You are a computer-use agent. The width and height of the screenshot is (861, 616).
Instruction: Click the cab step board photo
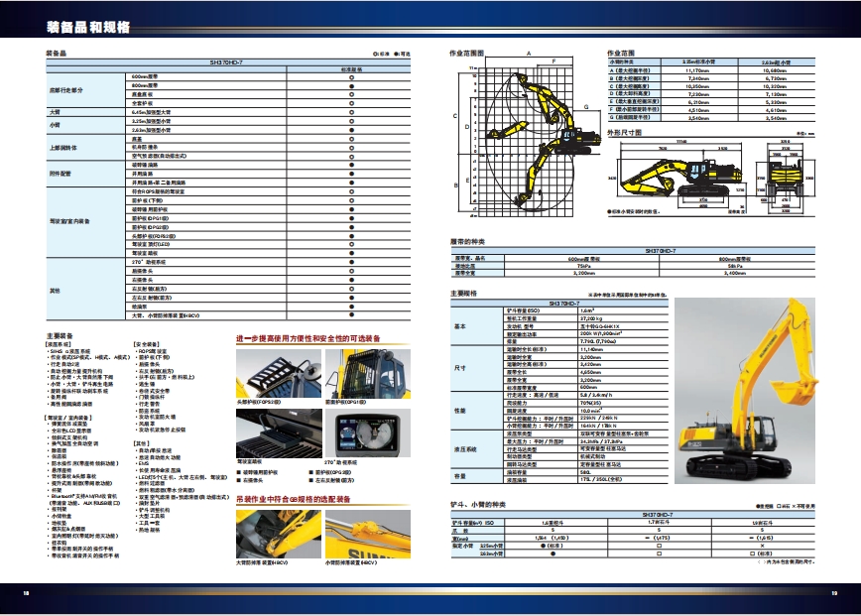[279, 433]
